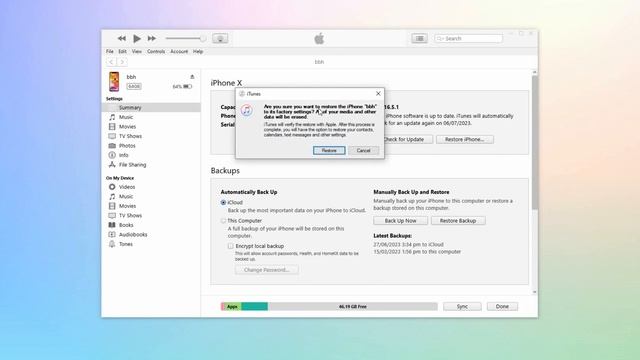This screenshot has height=360, width=640.
Task: Click the iTunes music note dialog icon
Action: [247, 110]
